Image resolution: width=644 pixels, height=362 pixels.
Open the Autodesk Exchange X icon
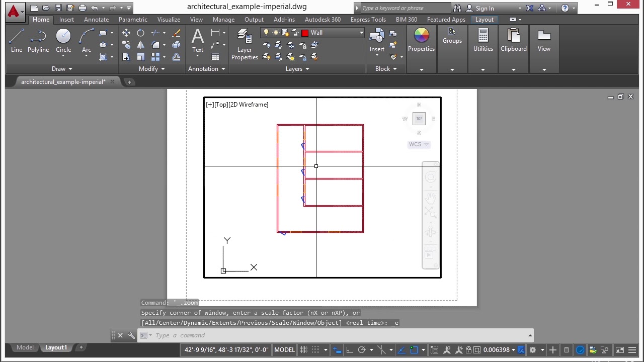coord(530,8)
